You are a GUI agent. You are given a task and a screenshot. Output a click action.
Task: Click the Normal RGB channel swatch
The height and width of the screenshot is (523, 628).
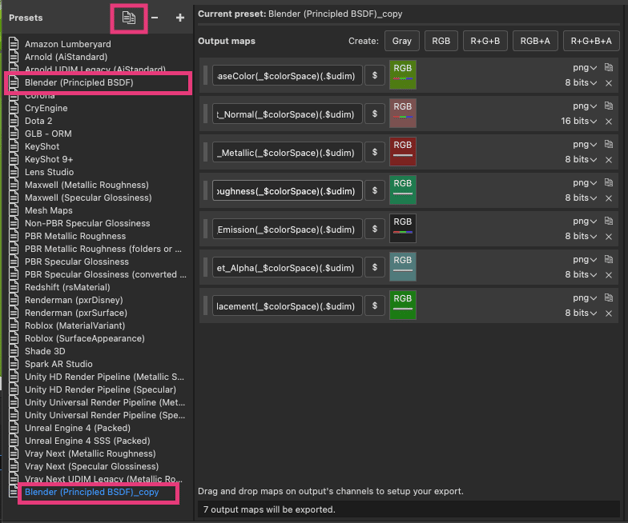pos(403,113)
